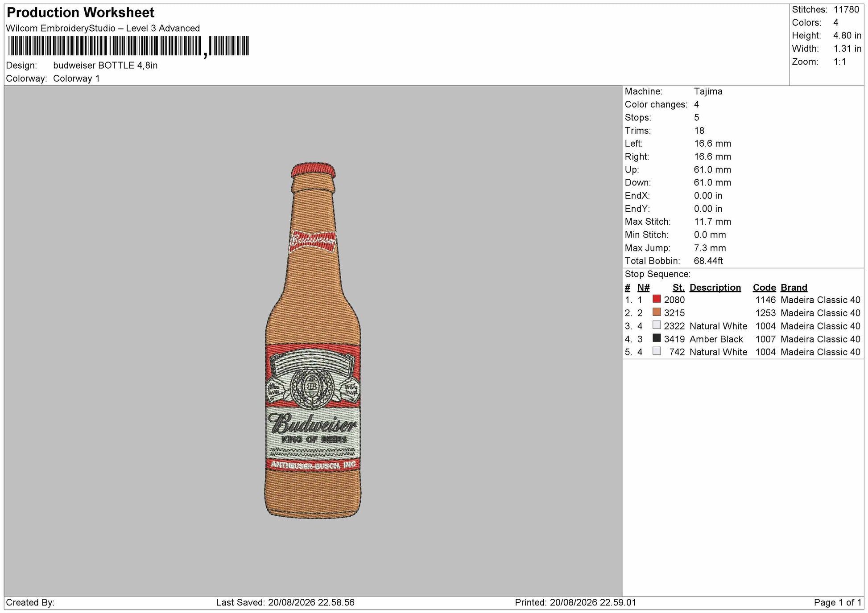Select the total bobbin value "68.44ft"

tap(708, 261)
